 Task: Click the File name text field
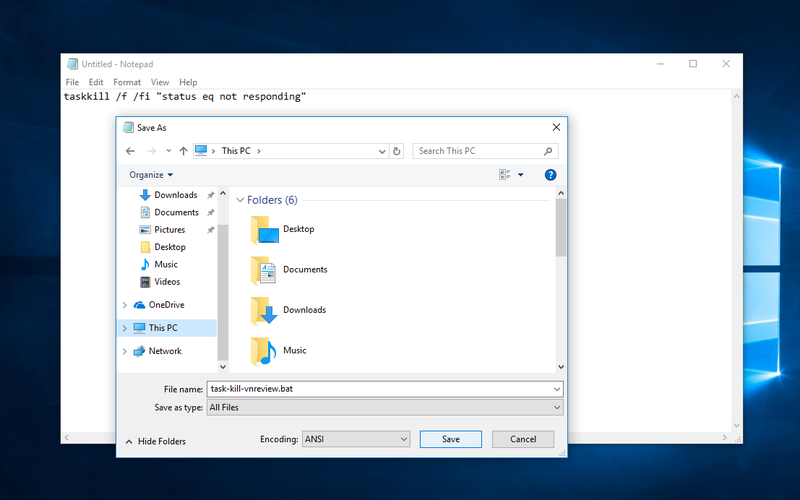click(379, 389)
